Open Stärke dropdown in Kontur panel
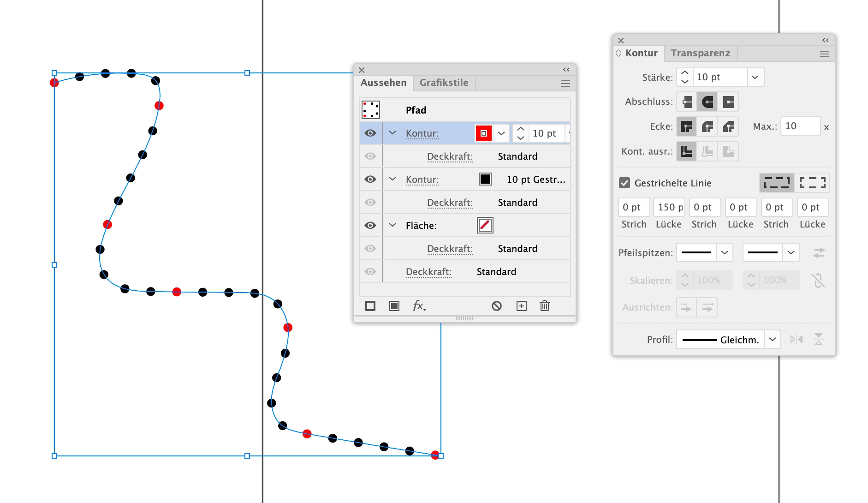 click(755, 77)
